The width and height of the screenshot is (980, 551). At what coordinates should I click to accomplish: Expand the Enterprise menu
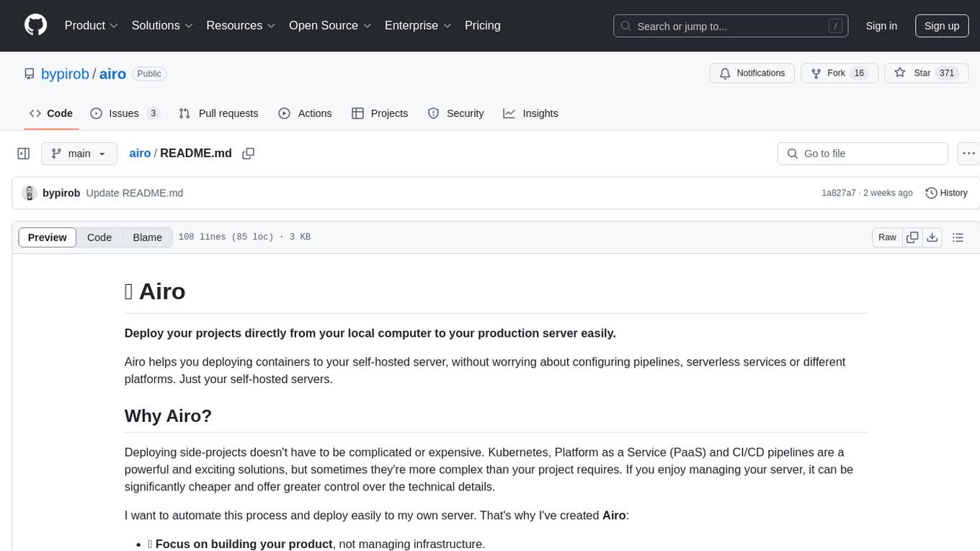point(418,25)
